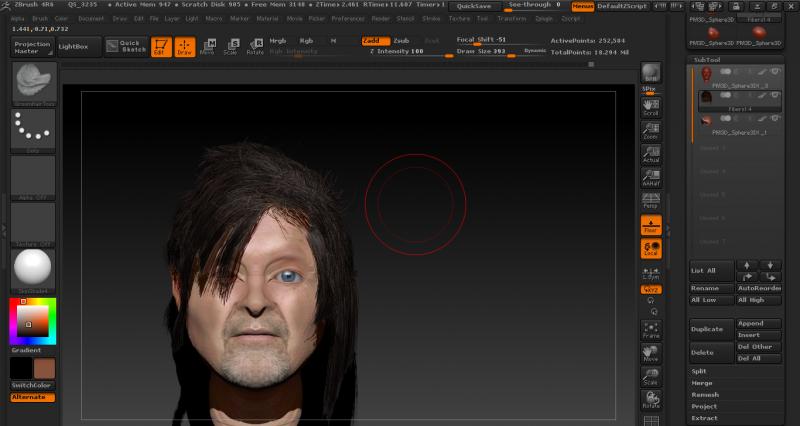
Task: Open the Material menu
Action: coord(267,18)
